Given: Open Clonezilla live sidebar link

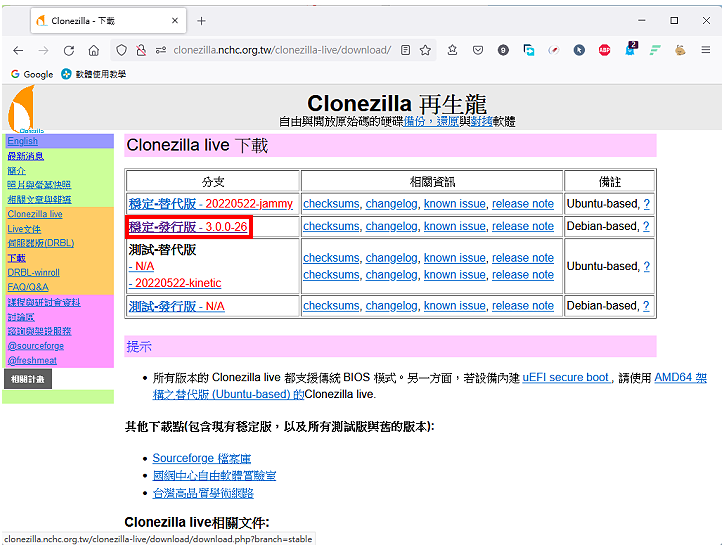Looking at the screenshot, I should (x=35, y=214).
